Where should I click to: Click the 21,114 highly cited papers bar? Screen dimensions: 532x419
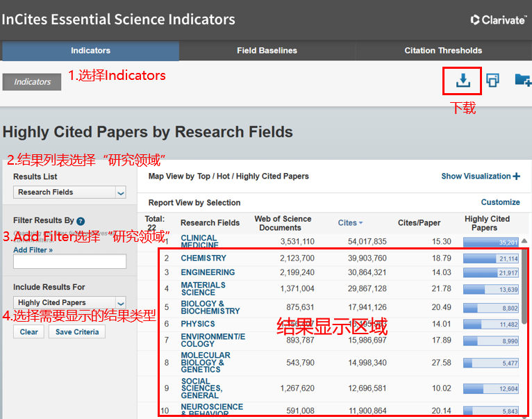[490, 258]
